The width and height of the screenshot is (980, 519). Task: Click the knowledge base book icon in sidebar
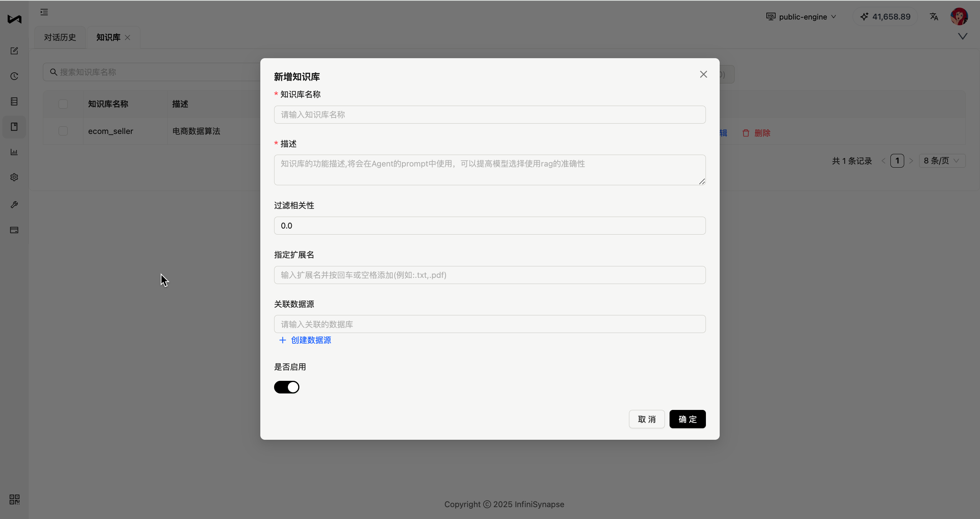click(x=14, y=127)
